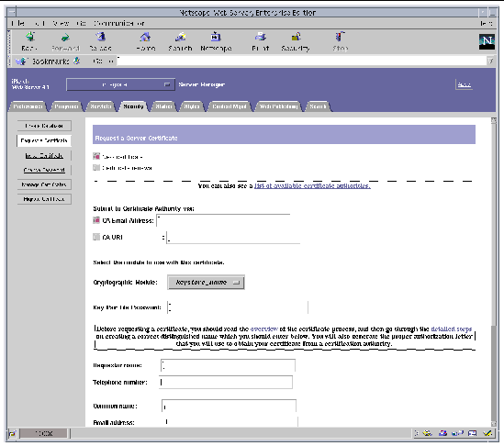Switch to the Content Mgmt tab
504x446 pixels.
tap(230, 106)
